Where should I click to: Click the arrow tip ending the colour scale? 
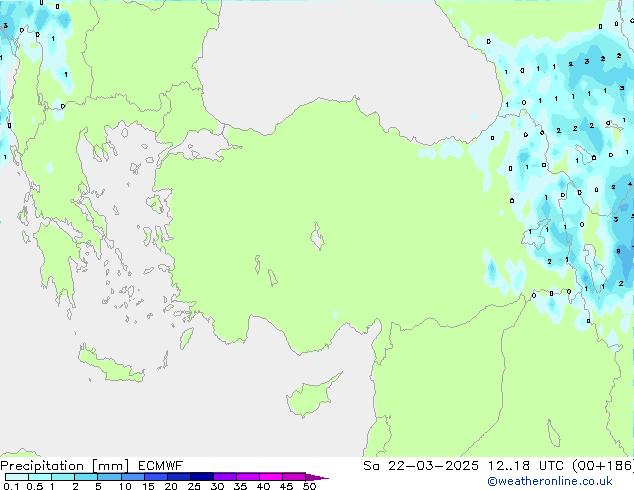(317, 477)
